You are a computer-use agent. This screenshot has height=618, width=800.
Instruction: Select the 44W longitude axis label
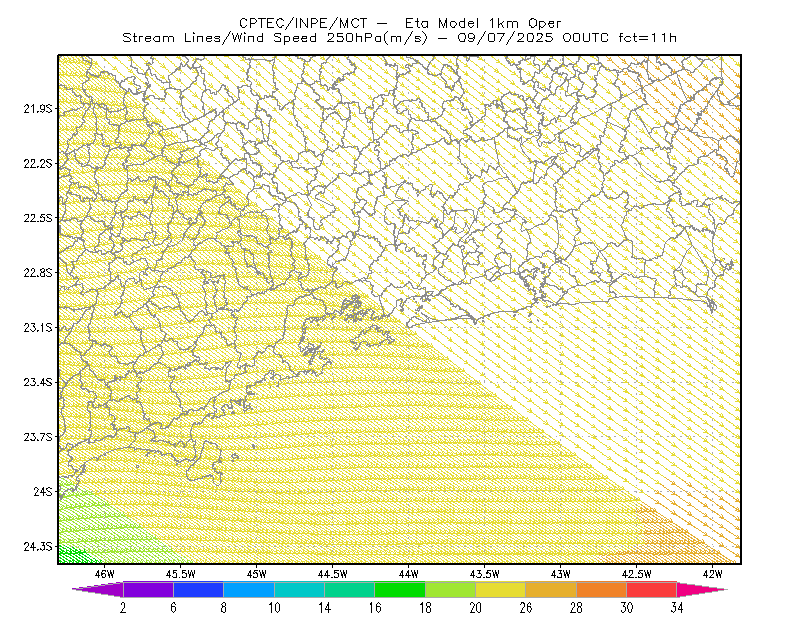click(409, 574)
